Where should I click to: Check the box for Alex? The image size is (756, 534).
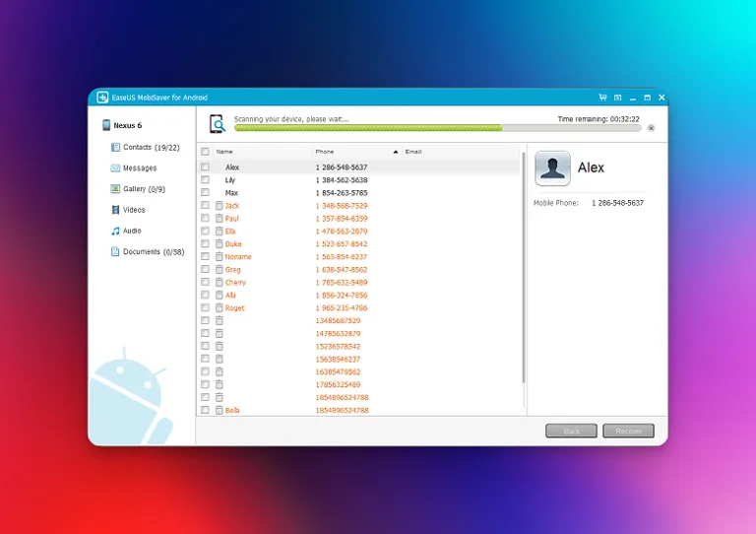pyautogui.click(x=205, y=167)
